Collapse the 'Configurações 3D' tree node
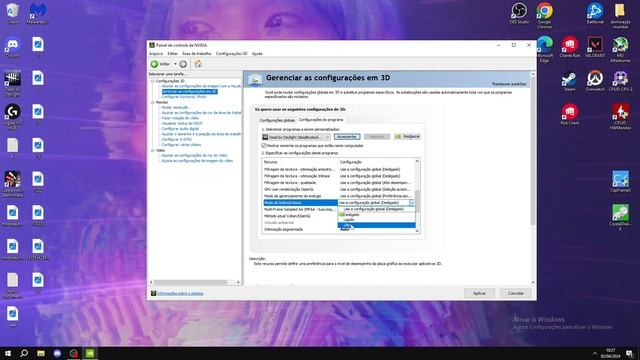640x360 pixels. point(153,81)
